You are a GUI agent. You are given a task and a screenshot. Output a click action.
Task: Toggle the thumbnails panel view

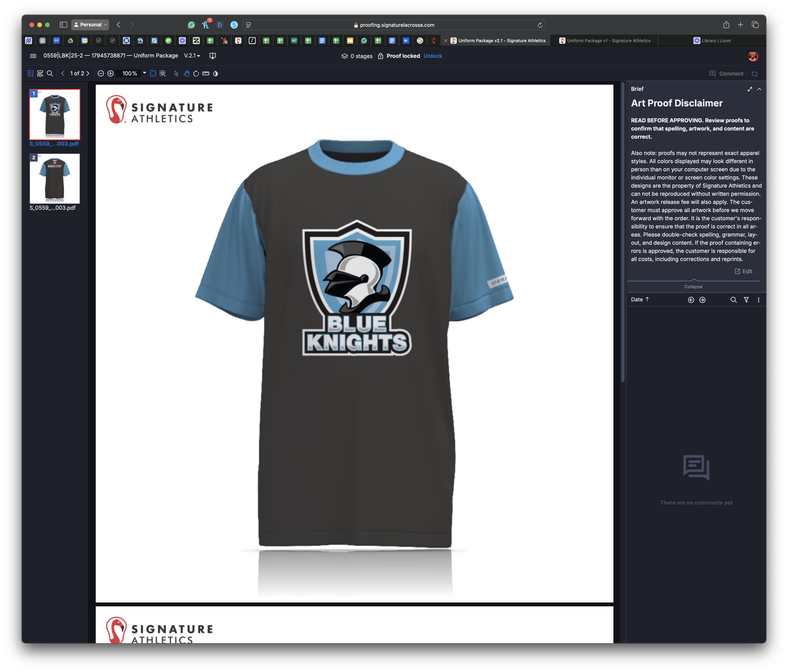pyautogui.click(x=30, y=73)
